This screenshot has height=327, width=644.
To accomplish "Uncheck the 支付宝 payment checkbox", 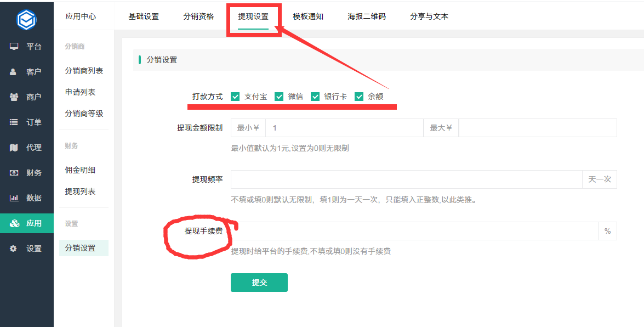I will 235,97.
